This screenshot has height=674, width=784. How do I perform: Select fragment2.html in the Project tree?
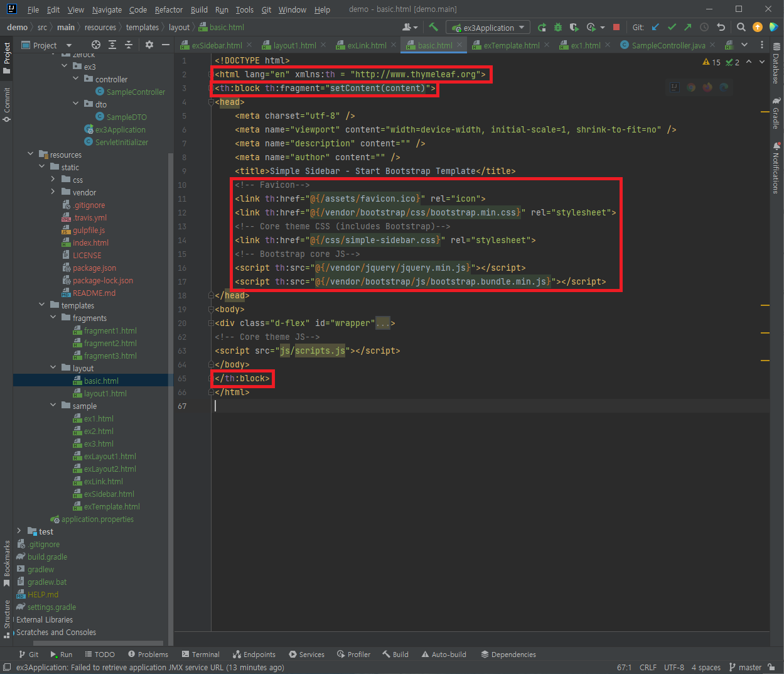[x=110, y=343]
